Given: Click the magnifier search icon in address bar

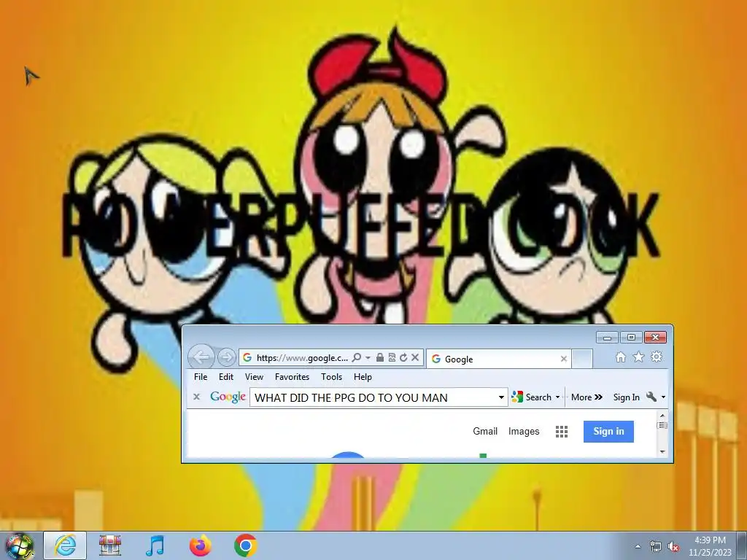Looking at the screenshot, I should click(x=356, y=357).
